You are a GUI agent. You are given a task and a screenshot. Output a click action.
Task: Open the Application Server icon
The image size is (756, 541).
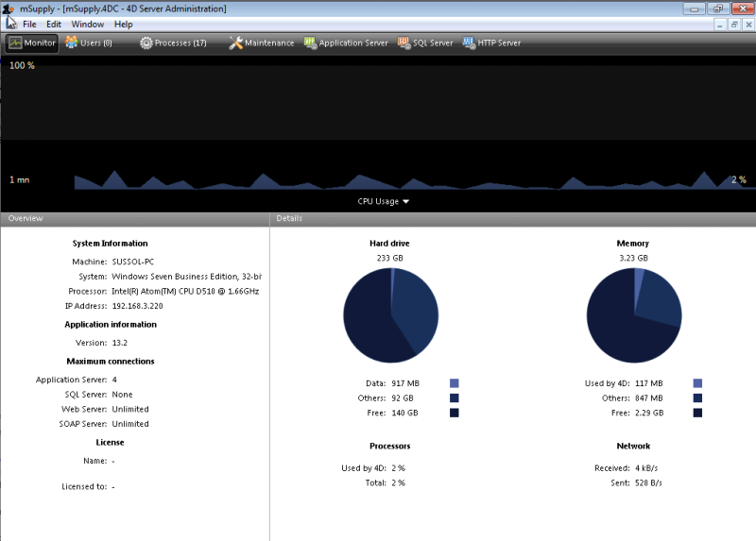(x=310, y=42)
